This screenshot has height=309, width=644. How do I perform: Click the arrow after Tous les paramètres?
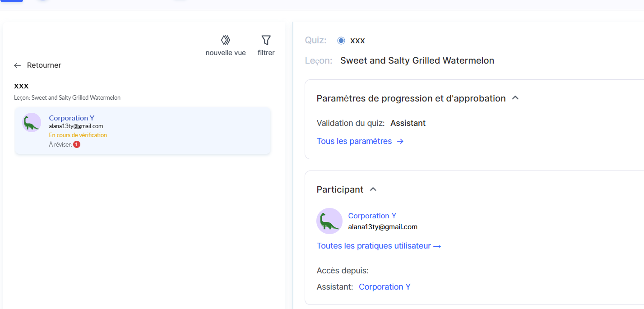pos(400,142)
